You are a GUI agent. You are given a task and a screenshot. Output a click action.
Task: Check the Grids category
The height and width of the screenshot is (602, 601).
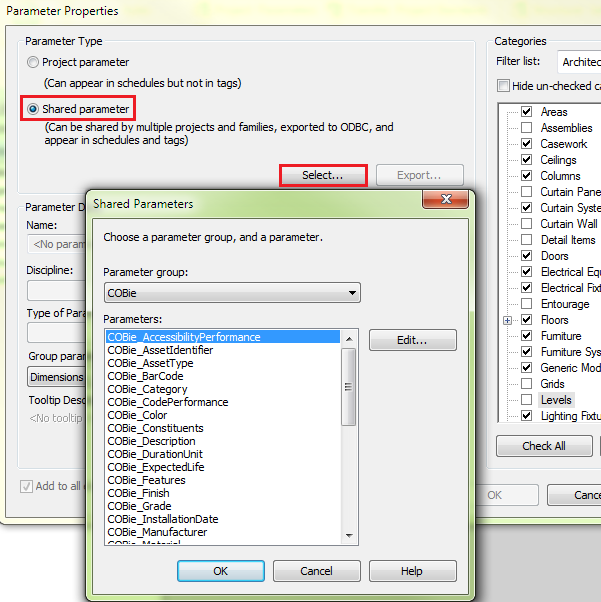tap(526, 384)
